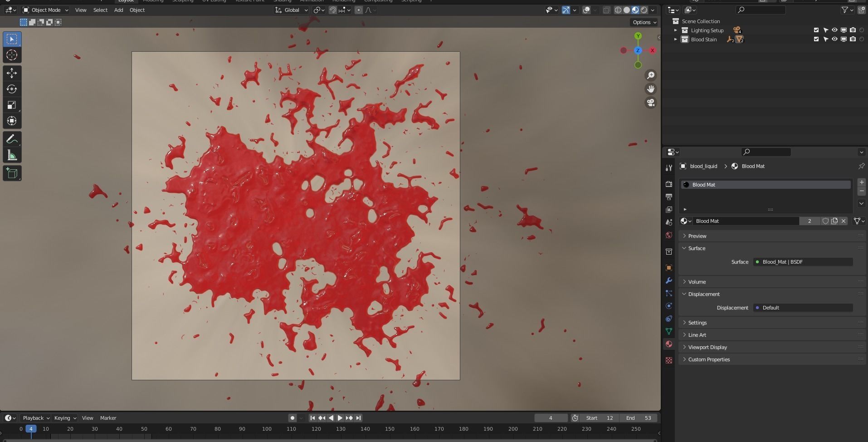The height and width of the screenshot is (442, 868).
Task: Select the Annotate pencil tool
Action: [x=12, y=139]
